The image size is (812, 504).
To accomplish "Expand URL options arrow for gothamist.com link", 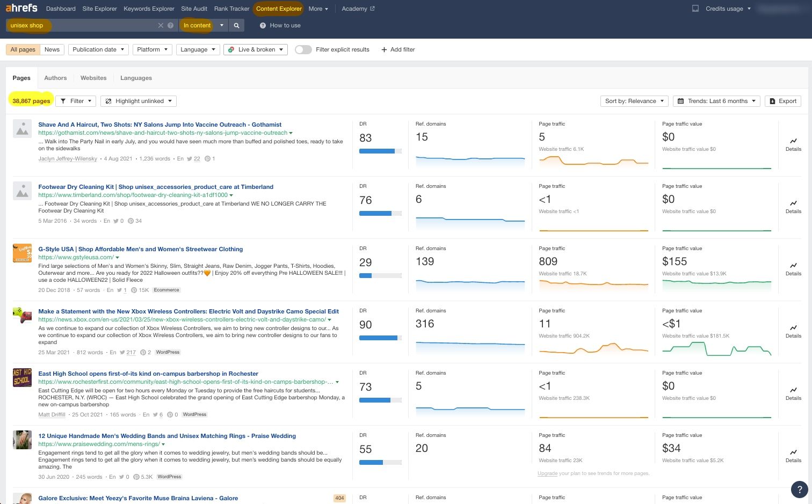I will click(x=291, y=133).
